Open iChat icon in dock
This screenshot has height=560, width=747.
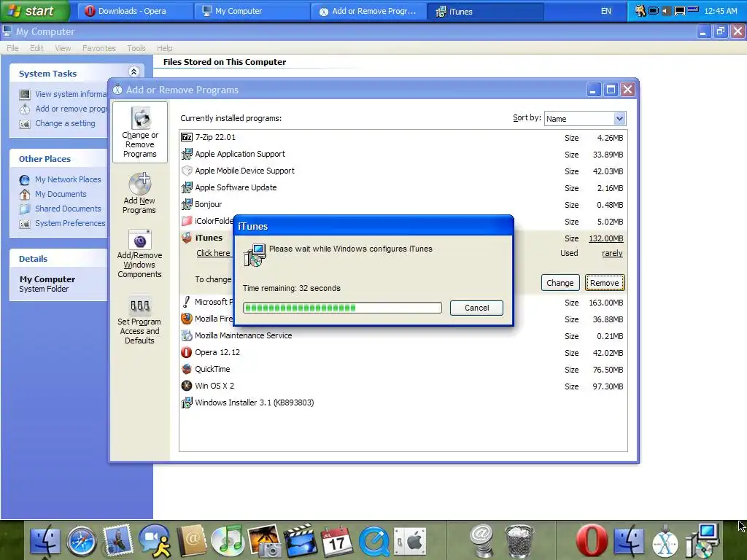[155, 542]
